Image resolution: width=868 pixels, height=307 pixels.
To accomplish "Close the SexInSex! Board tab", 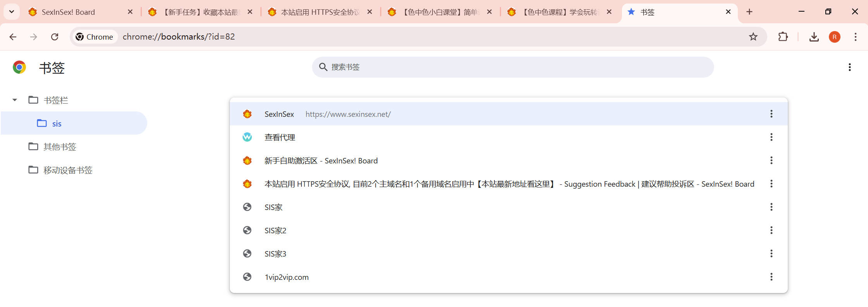I will [130, 12].
